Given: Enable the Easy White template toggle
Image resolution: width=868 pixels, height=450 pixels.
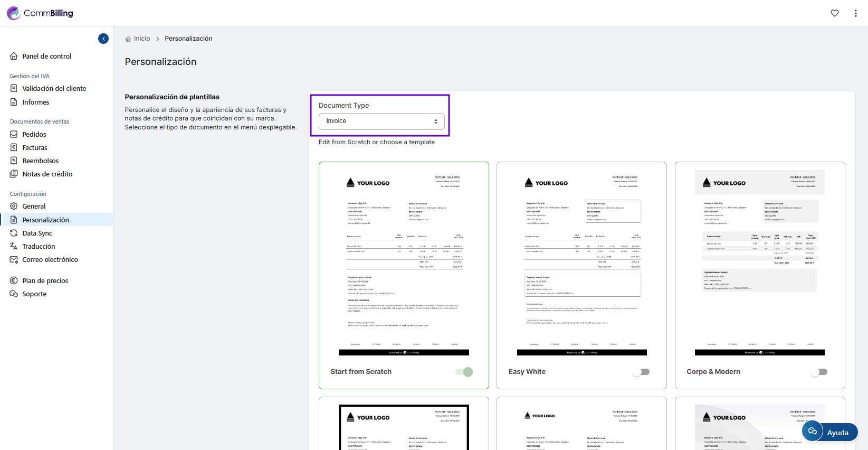Looking at the screenshot, I should (x=641, y=372).
